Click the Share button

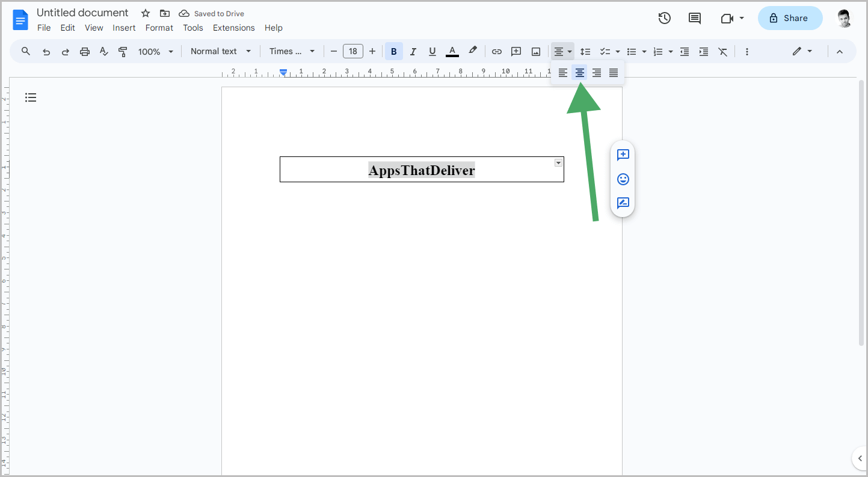tap(790, 18)
